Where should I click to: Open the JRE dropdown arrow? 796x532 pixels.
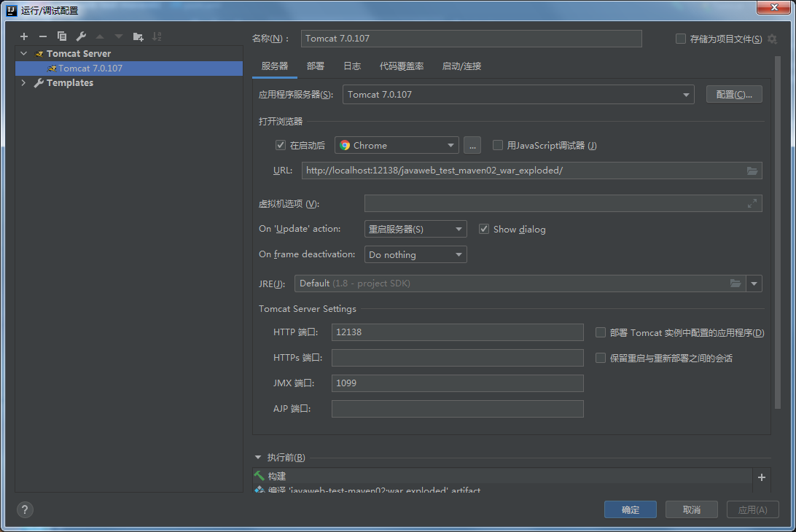point(754,283)
